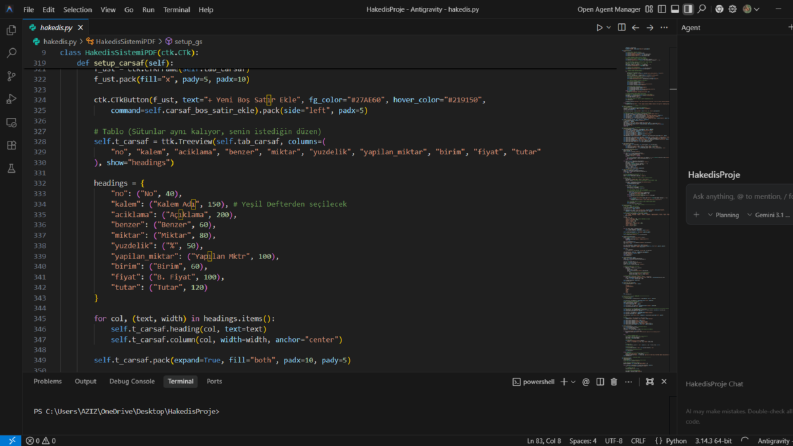Open the settings gear in title bar
Screen dimensions: 793x446
(733, 9)
